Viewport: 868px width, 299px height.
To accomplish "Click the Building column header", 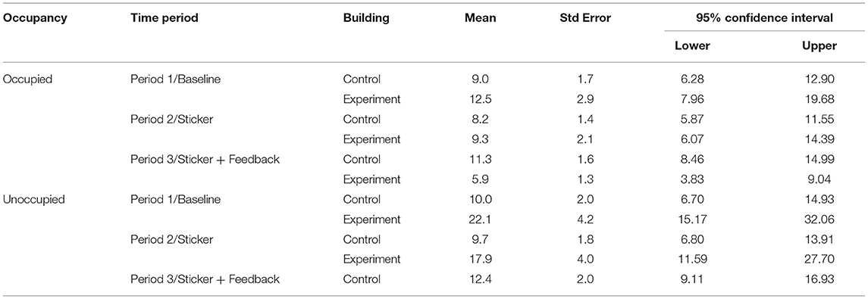I will (366, 17).
